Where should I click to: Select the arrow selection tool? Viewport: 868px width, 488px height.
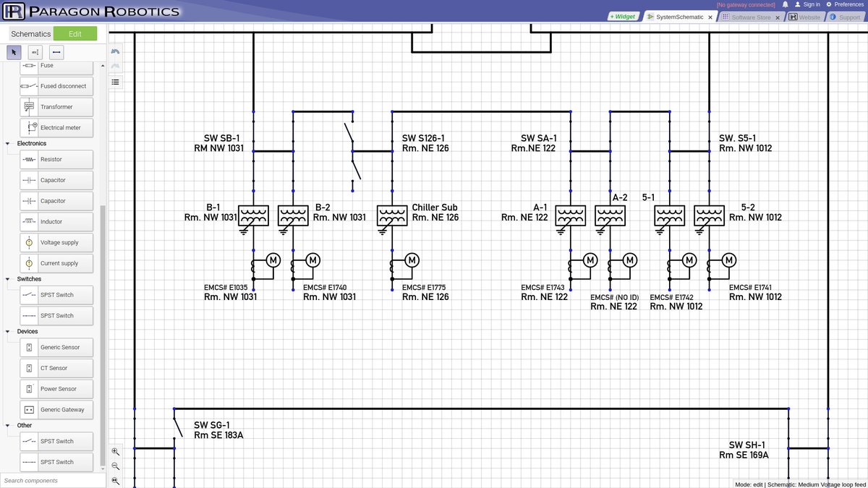[13, 52]
